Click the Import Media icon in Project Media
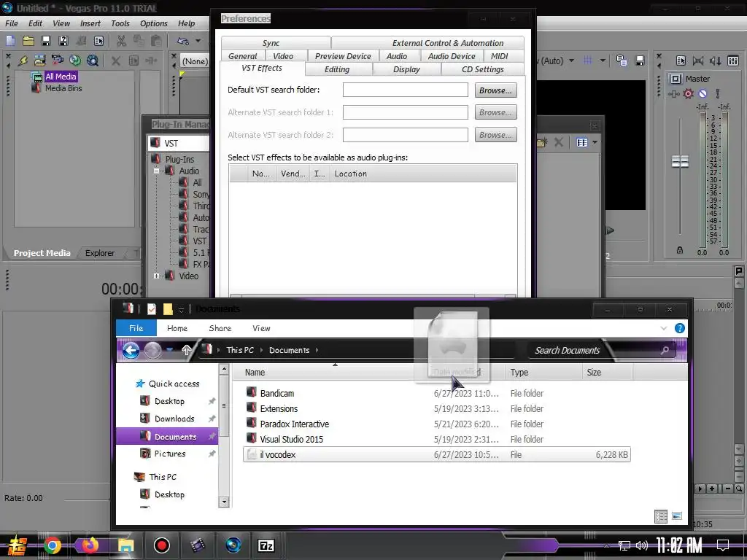 tap(40, 61)
